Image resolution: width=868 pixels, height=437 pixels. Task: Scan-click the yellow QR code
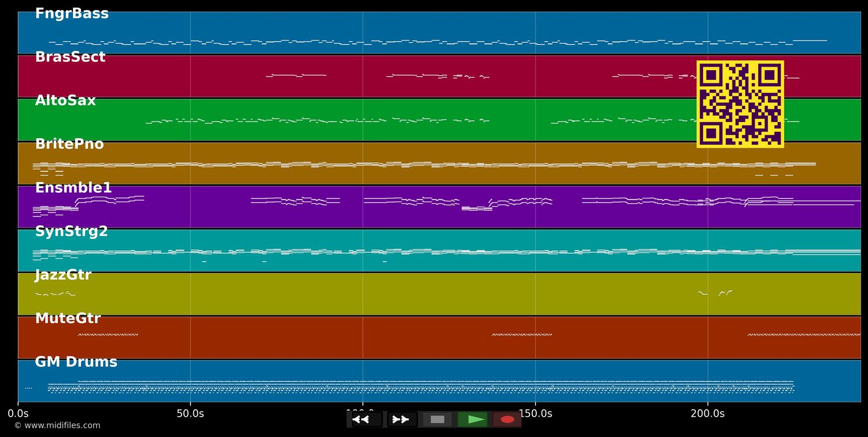click(x=740, y=104)
